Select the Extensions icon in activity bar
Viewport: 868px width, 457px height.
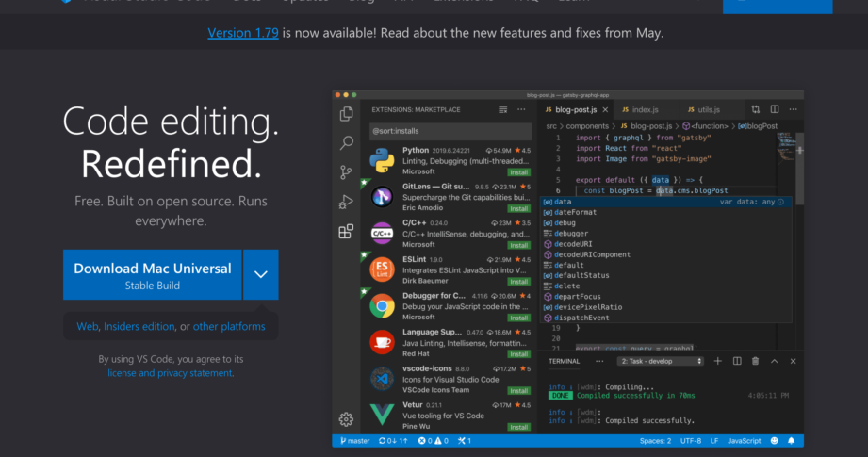[x=347, y=231]
